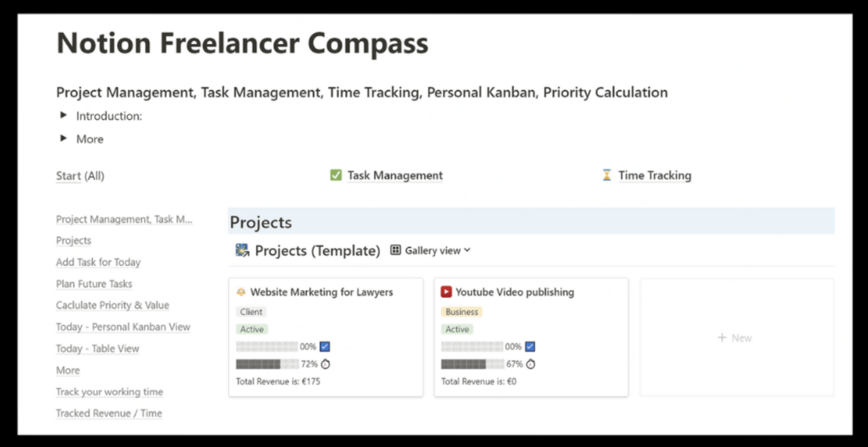Viewport: 868px width, 447px height.
Task: Toggle the checkbox in Youtube Video publishing card
Action: click(x=530, y=347)
